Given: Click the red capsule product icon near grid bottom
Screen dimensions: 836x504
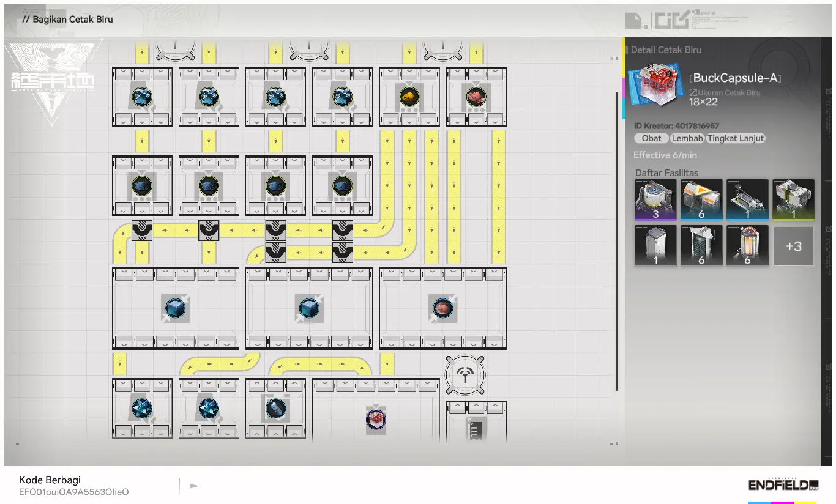Looking at the screenshot, I should coord(376,419).
